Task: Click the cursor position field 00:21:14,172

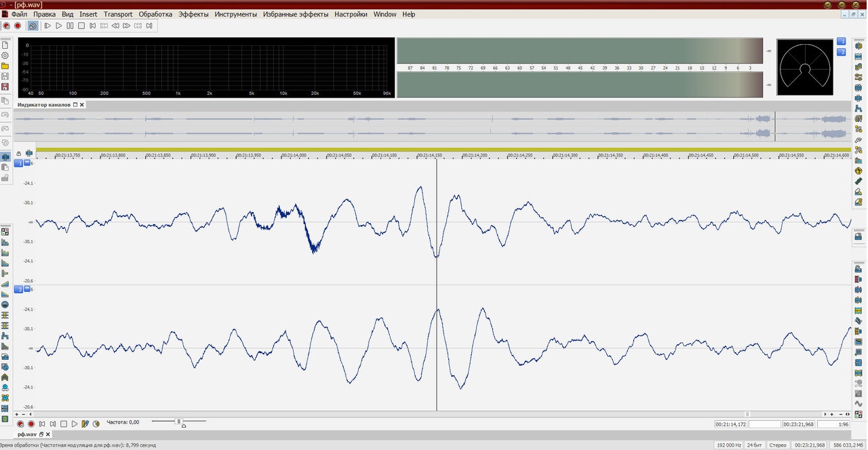Action: pos(730,424)
